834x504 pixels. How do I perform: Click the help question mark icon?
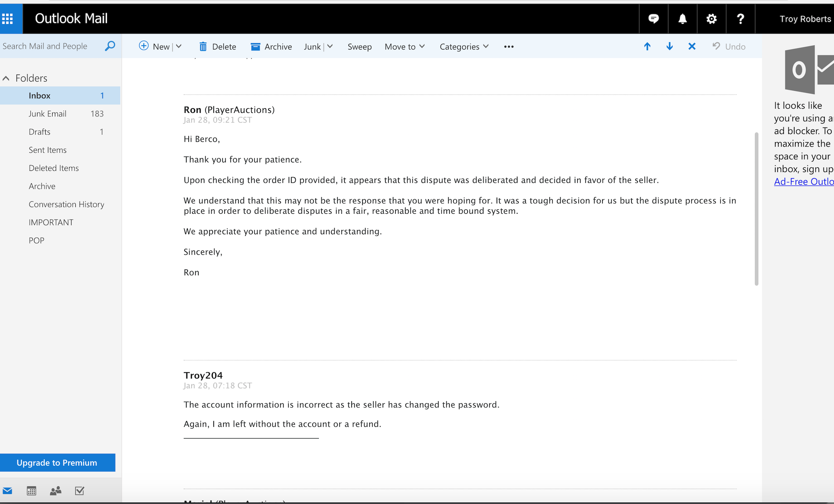click(740, 19)
